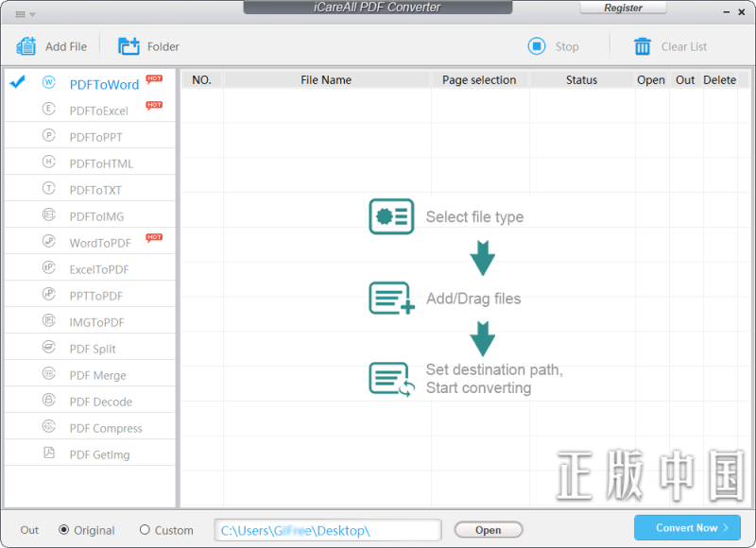
Task: Choose PDFToPPT conversion mode
Action: [90, 135]
